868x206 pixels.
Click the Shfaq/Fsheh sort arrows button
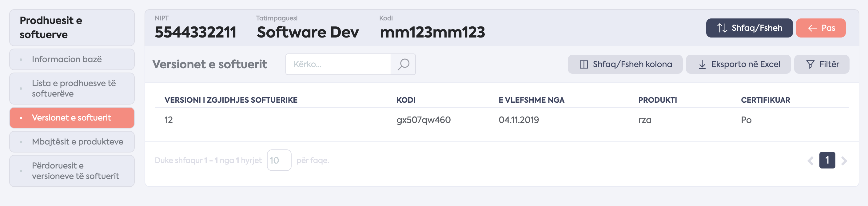point(749,28)
